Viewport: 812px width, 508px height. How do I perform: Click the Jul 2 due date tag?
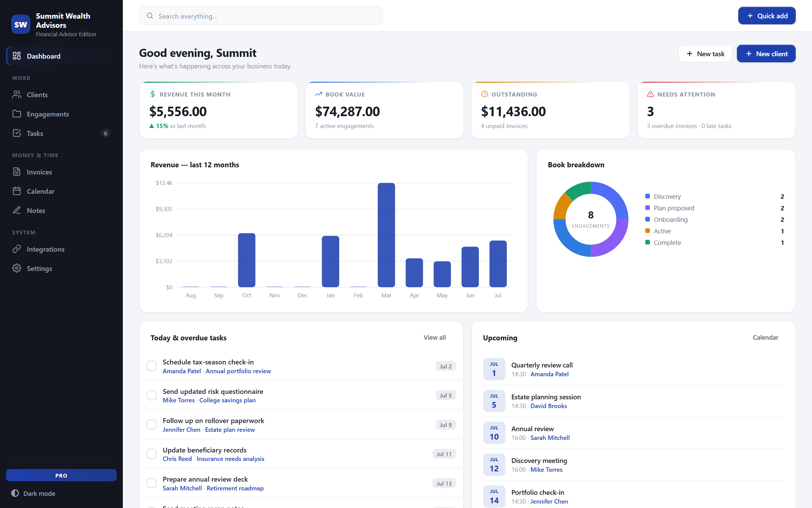tap(446, 366)
